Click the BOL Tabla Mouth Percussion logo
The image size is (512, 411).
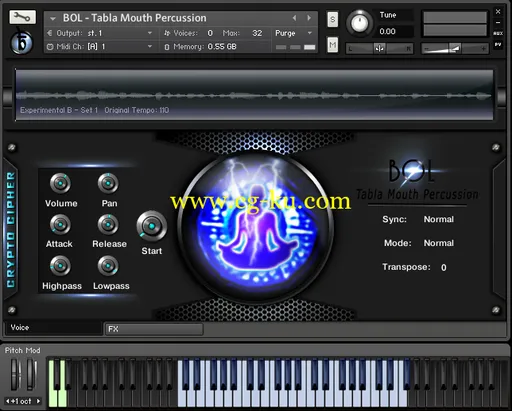pos(417,180)
